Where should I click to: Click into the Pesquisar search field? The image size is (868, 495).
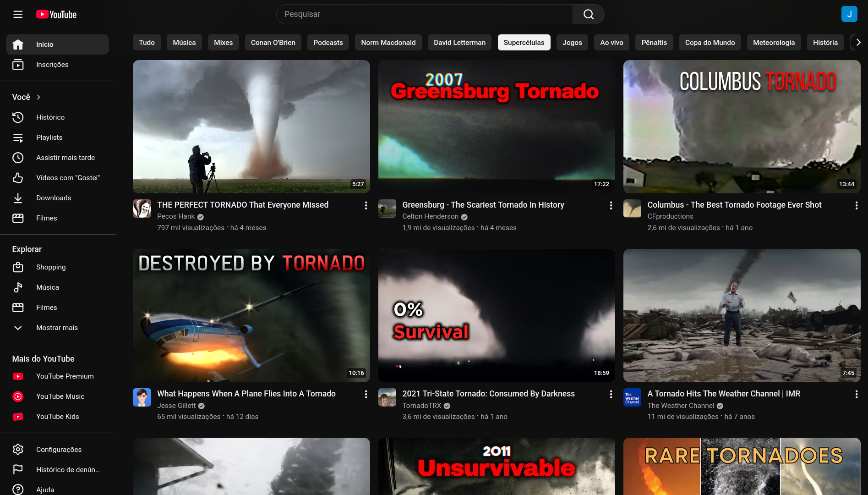coord(424,14)
